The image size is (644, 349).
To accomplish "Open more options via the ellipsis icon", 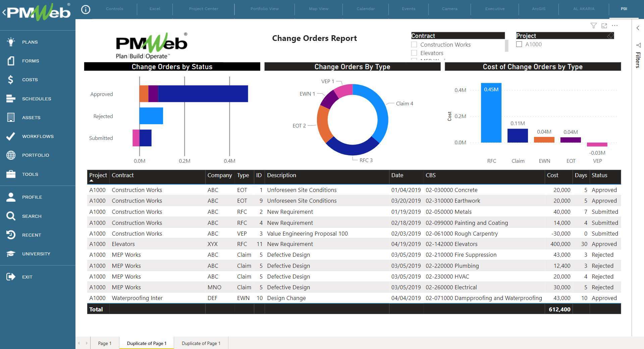I will (615, 25).
